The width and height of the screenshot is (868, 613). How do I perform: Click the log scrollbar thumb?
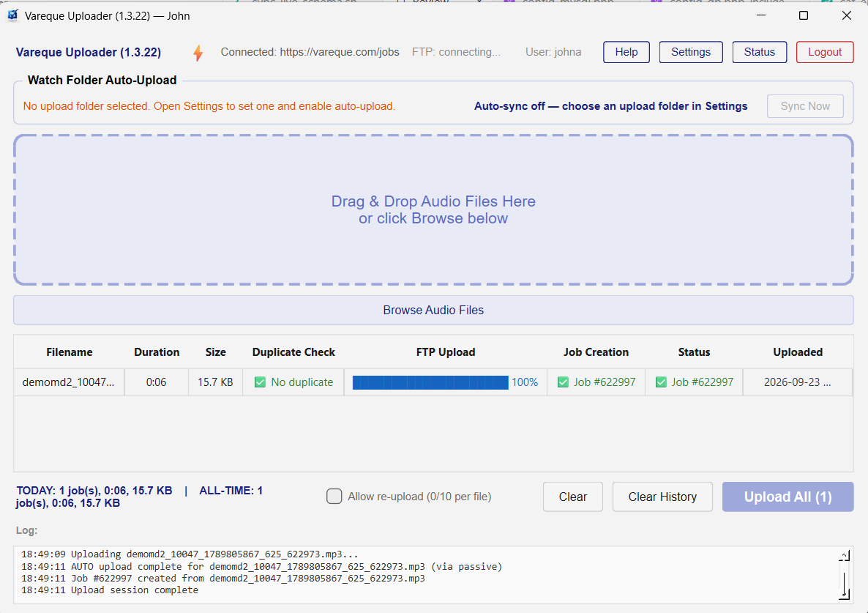(844, 582)
